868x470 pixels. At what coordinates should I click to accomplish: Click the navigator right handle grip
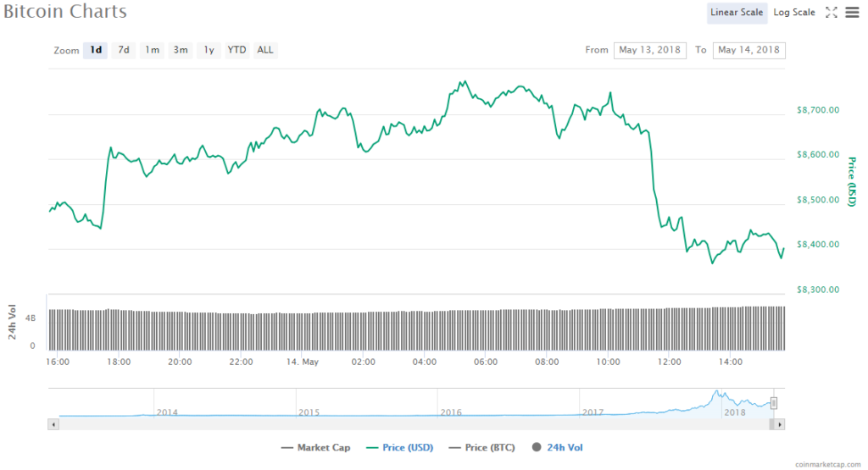[x=773, y=403]
